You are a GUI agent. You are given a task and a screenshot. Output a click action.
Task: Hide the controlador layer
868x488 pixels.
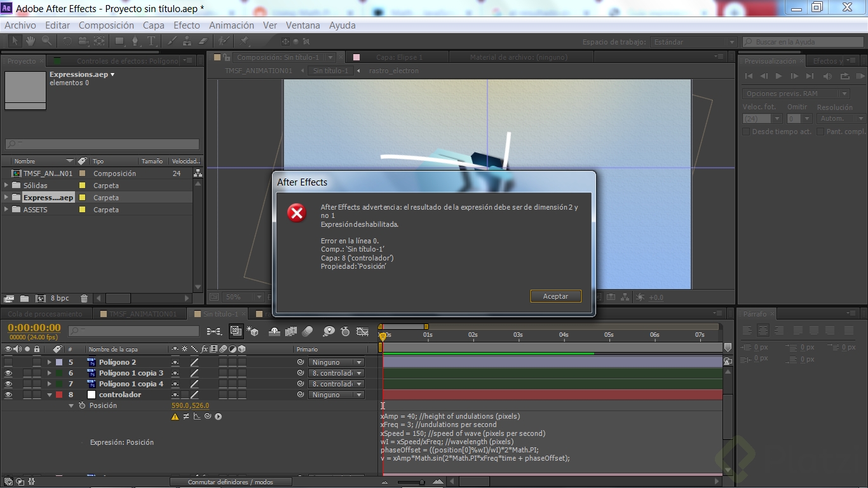click(x=8, y=395)
